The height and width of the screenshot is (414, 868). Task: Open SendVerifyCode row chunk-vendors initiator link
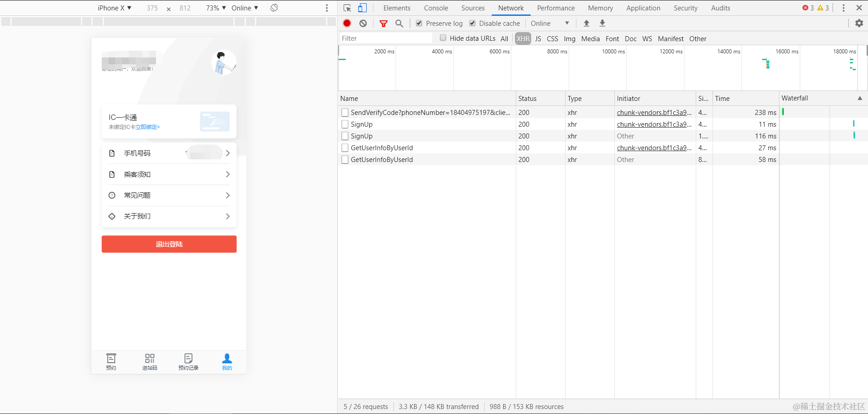654,112
